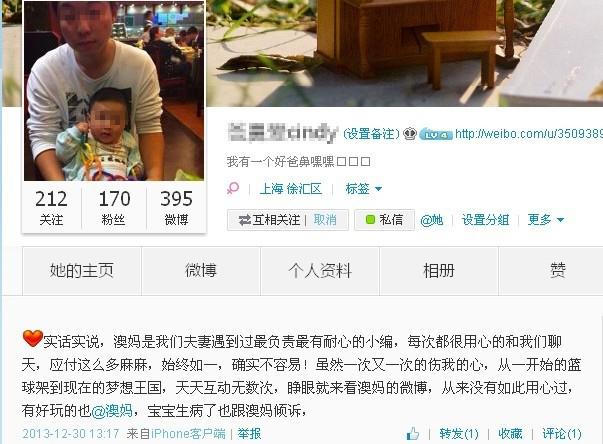
Task: Click green online dot on 私信 button
Action: click(370, 220)
